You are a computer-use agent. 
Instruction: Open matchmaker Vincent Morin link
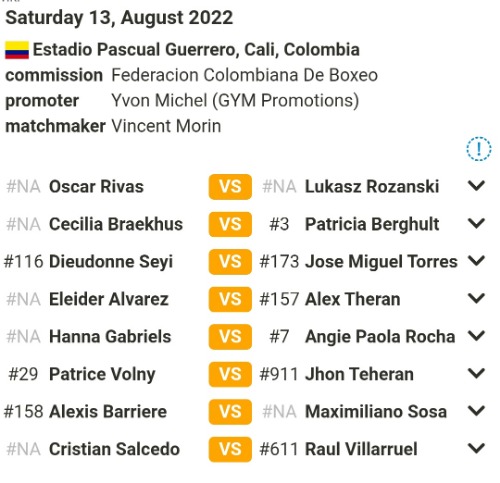pos(166,126)
